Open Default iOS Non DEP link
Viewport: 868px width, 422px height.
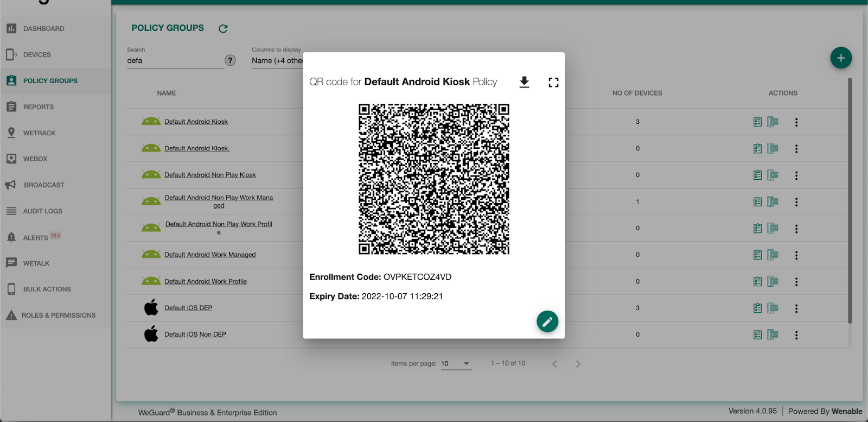point(195,335)
